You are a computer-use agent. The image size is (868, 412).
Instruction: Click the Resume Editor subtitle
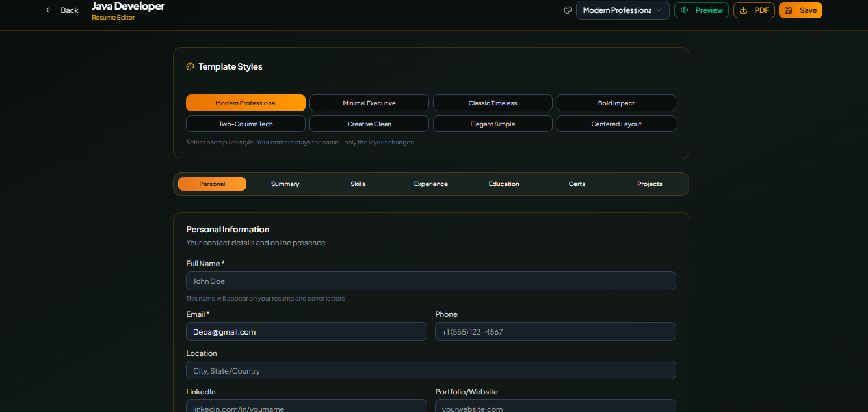pos(113,18)
